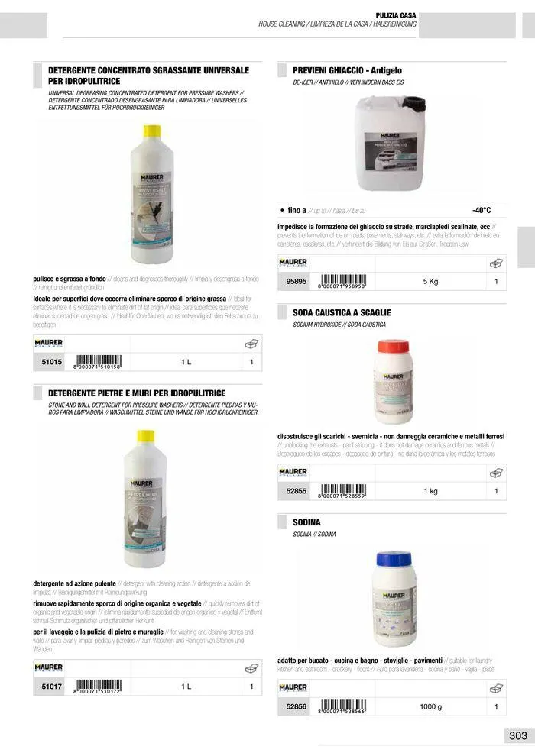Click the barcode for product 51015
The image size is (535, 756).
(x=98, y=362)
